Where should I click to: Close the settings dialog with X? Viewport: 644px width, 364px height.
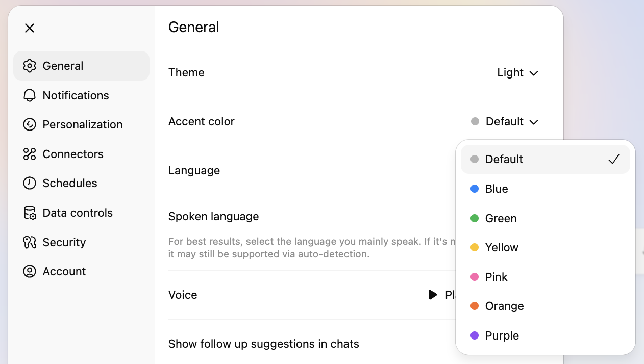pyautogui.click(x=30, y=28)
